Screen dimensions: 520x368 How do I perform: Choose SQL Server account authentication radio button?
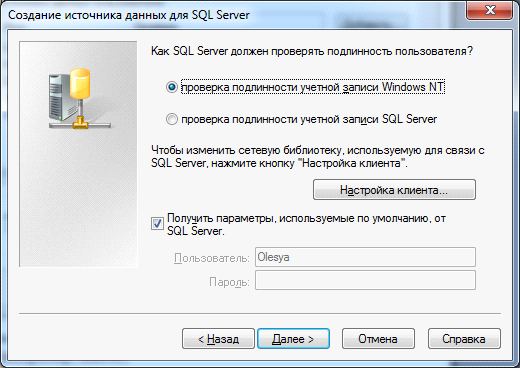[172, 119]
